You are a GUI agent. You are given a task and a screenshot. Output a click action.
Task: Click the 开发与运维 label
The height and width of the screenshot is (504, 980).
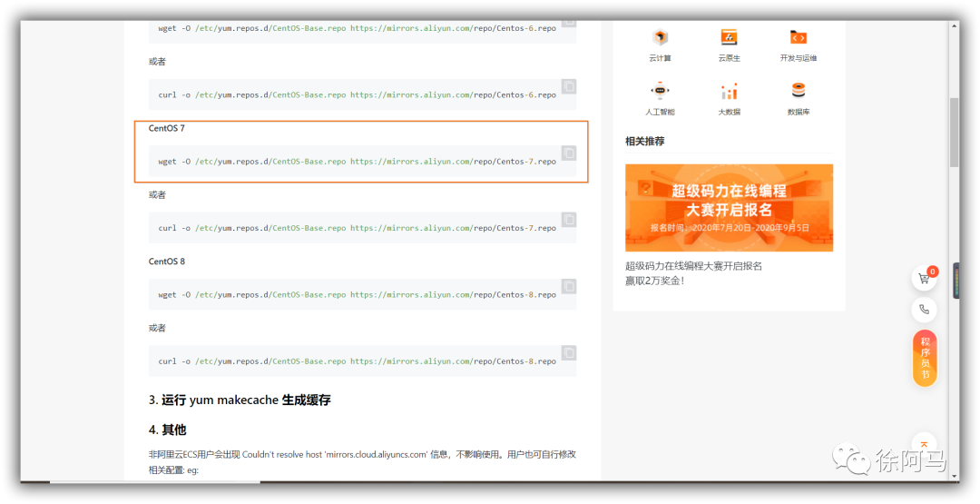coord(799,58)
